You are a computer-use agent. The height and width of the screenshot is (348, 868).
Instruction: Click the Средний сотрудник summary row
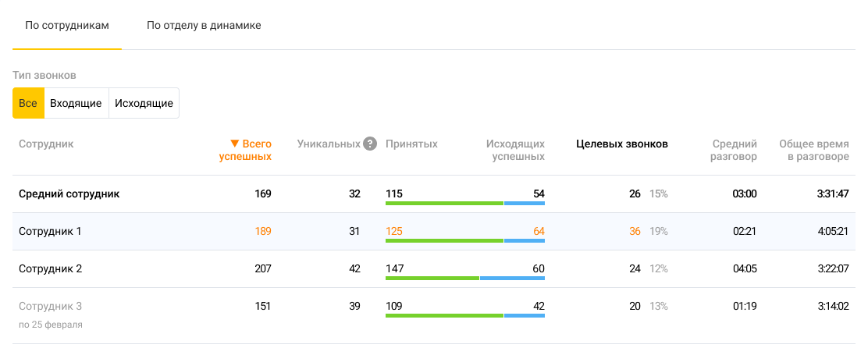[69, 194]
